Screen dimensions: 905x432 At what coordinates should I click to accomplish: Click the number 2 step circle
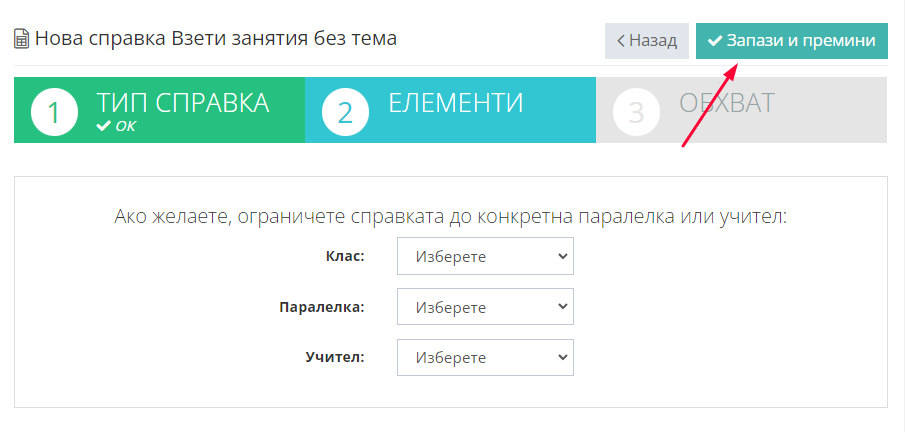(345, 111)
